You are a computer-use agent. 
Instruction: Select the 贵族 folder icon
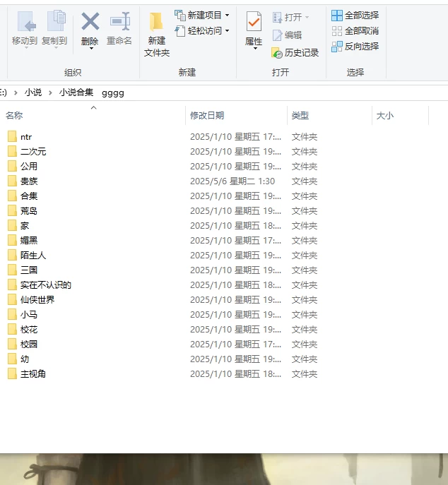(12, 181)
